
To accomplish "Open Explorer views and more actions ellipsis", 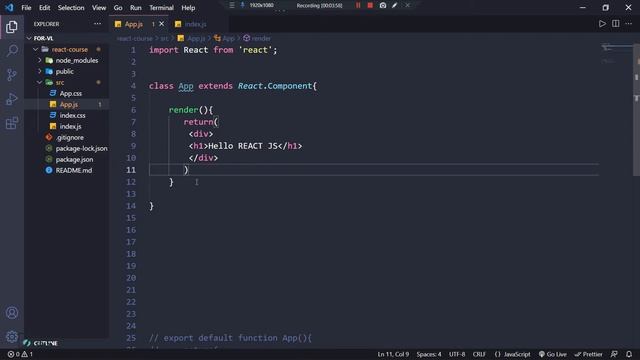I will 97,24.
